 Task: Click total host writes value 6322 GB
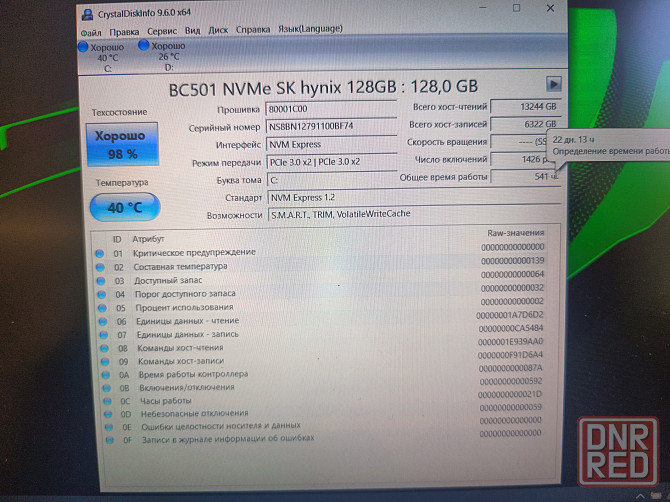coord(525,124)
